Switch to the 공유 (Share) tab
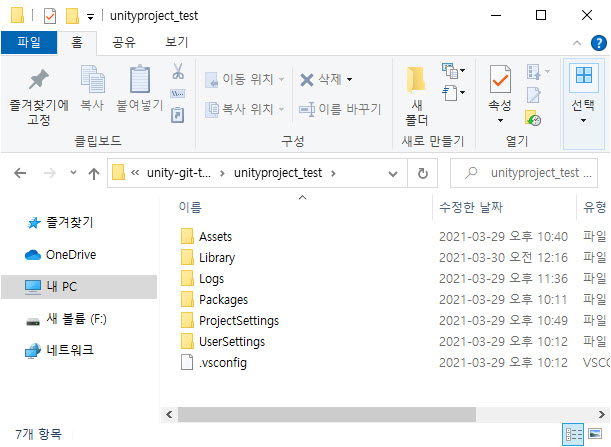This screenshot has width=611, height=447. coord(124,42)
